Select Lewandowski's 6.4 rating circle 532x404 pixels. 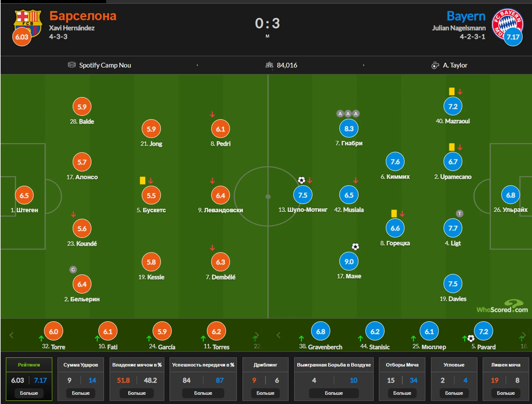[220, 195]
